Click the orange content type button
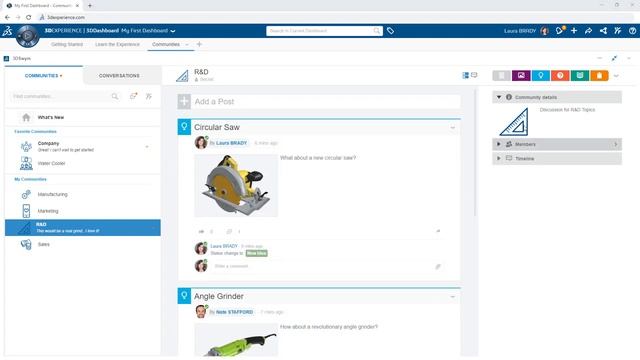This screenshot has height=360, width=640. coord(599,76)
